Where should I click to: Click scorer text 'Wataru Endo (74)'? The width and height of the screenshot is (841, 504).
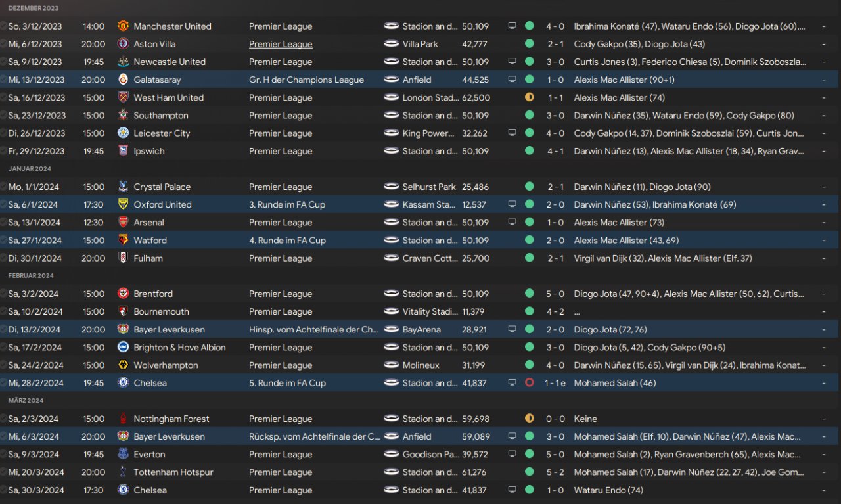(x=608, y=490)
